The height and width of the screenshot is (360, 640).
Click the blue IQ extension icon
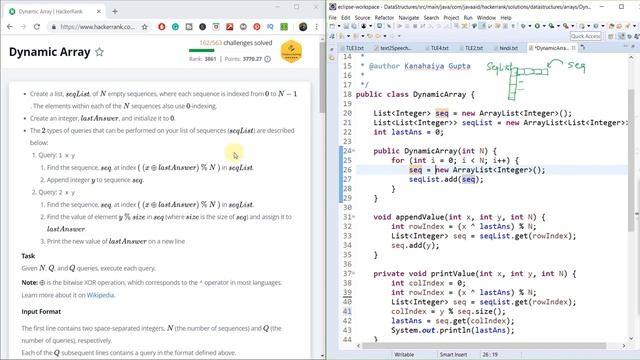(270, 27)
